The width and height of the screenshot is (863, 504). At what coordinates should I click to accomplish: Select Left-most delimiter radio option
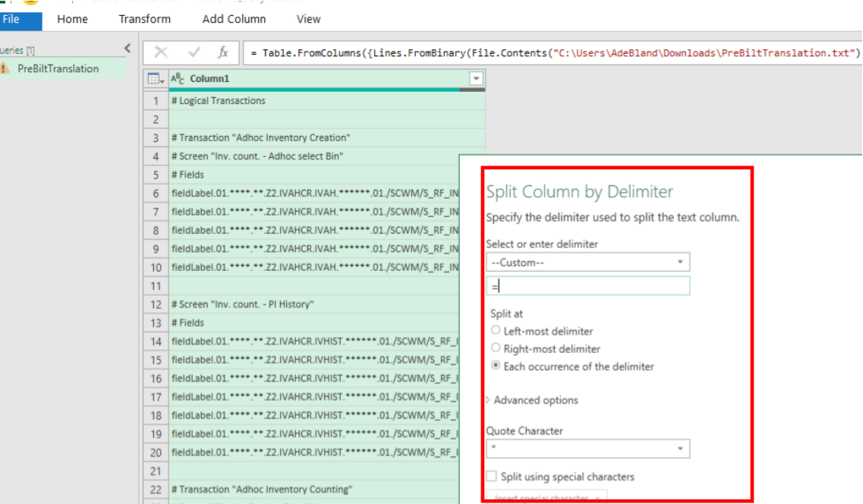coord(496,331)
